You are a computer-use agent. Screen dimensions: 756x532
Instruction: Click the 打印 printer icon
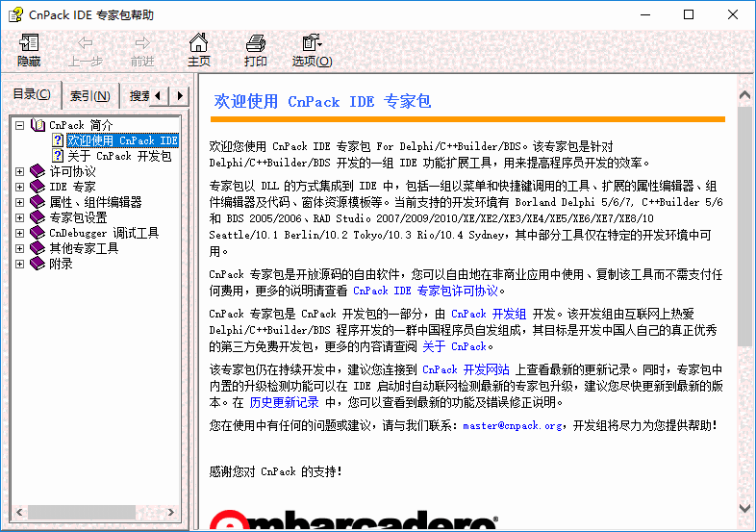(256, 43)
